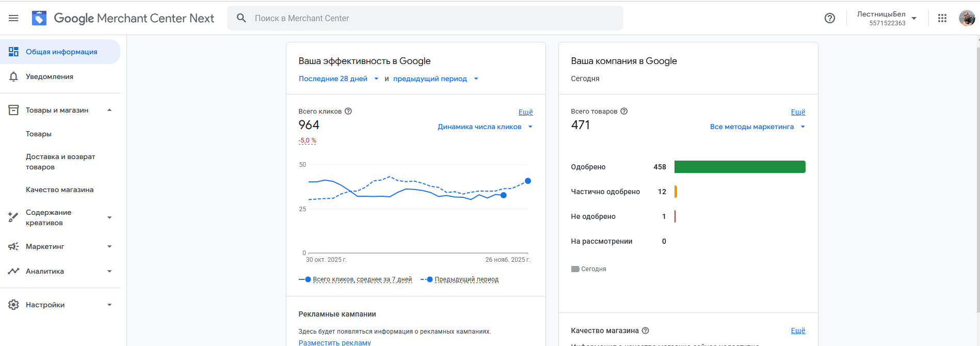The height and width of the screenshot is (346, 980).
Task: Click the green Одобрено progress bar
Action: pyautogui.click(x=740, y=167)
